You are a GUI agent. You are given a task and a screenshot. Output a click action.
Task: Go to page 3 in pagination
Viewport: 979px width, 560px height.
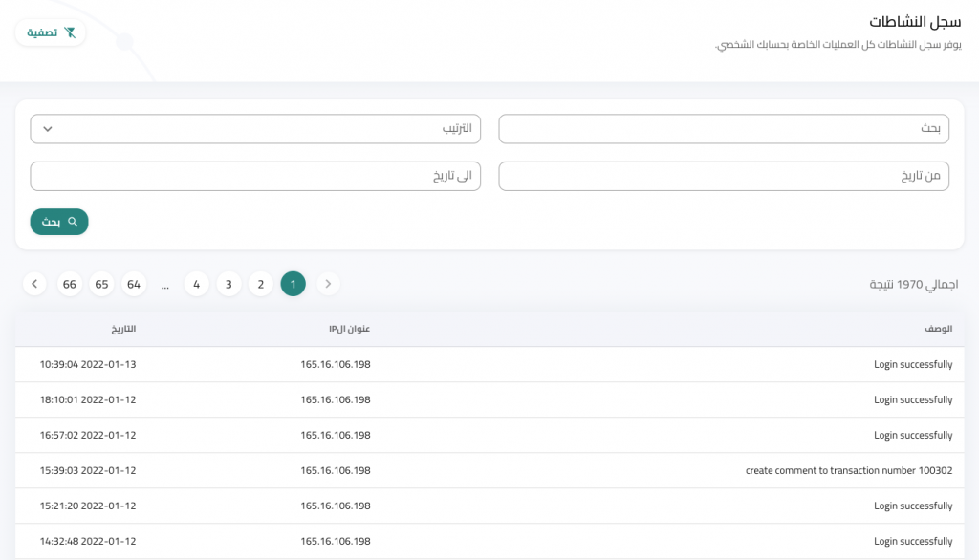(228, 284)
